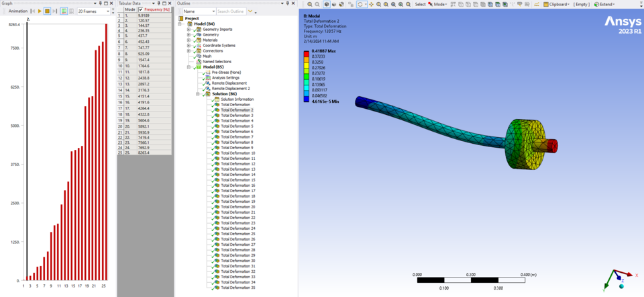Image resolution: width=644 pixels, height=297 pixels.
Task: Expand the Coordinate Systems node
Action: 189,45
